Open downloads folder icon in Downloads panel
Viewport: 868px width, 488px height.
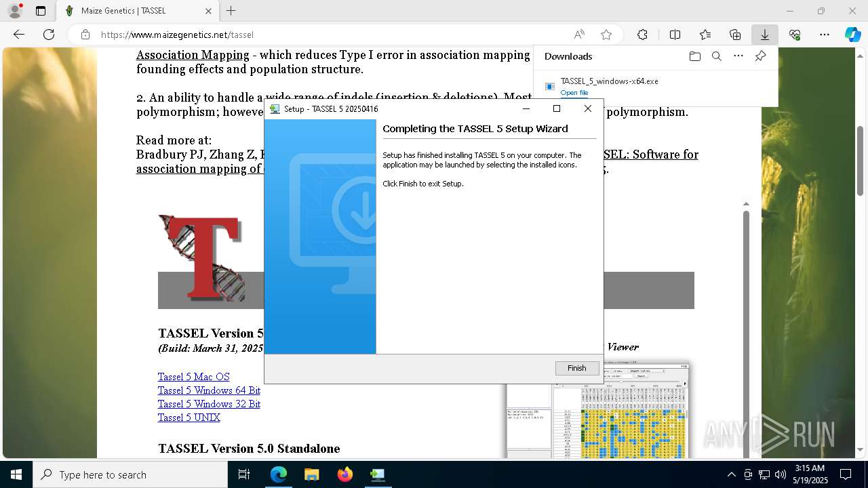coord(694,56)
